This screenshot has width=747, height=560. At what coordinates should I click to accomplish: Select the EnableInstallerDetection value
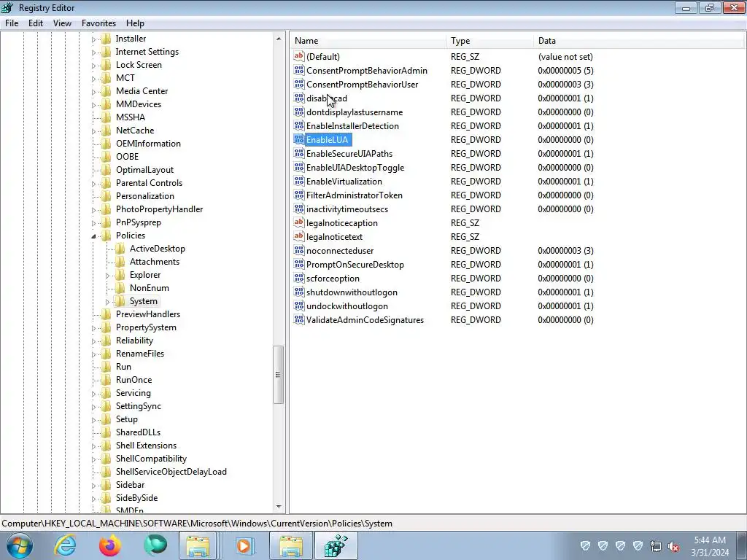[352, 125]
